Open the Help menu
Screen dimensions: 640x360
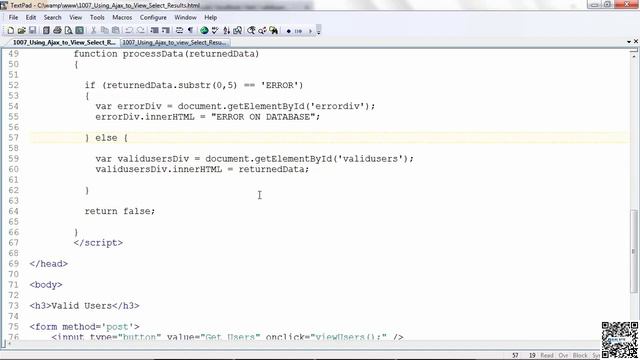click(211, 18)
